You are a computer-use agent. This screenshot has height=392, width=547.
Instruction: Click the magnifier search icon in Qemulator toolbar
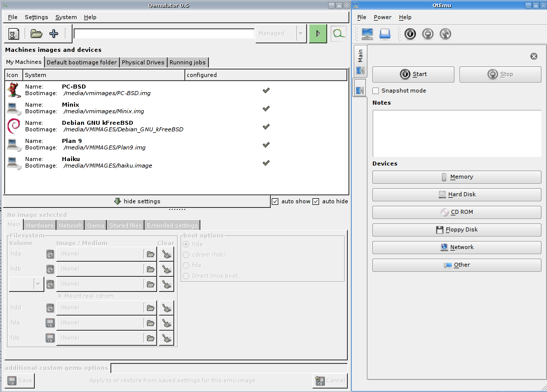pyautogui.click(x=338, y=34)
